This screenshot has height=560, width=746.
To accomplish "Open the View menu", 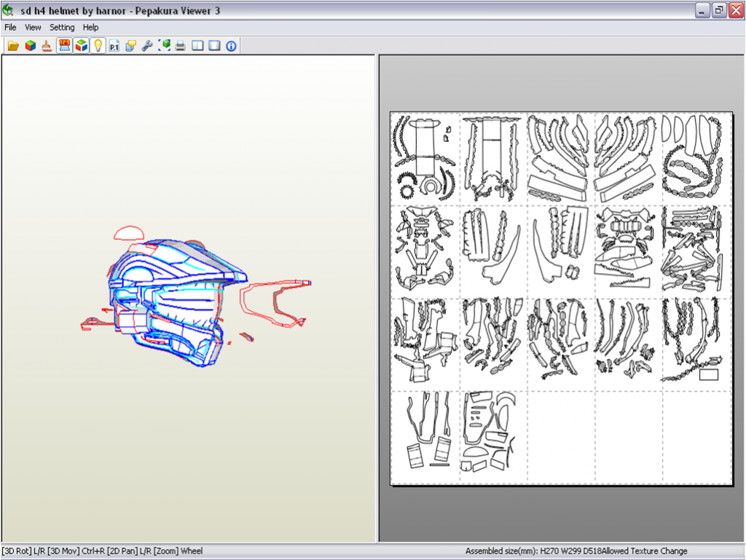I will pos(33,27).
